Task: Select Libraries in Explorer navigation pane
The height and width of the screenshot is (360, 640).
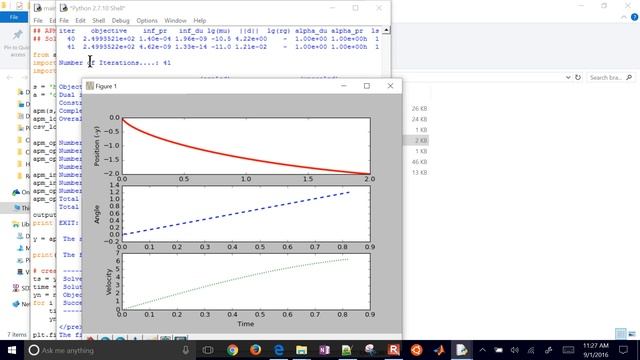Action: click(x=20, y=224)
